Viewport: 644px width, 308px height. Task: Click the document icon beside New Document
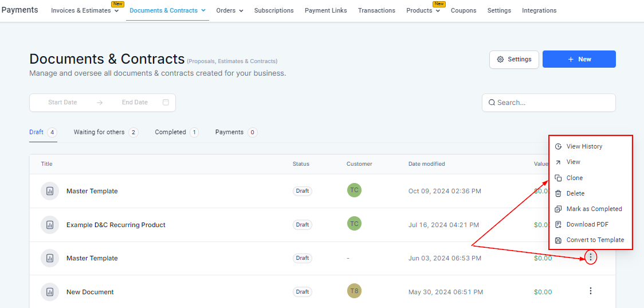pyautogui.click(x=50, y=292)
